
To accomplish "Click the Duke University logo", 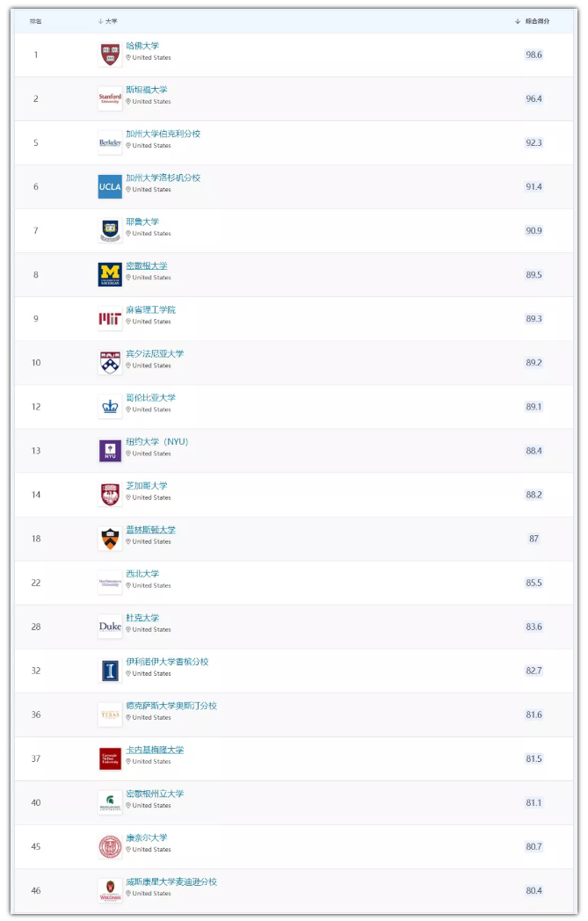I will (x=110, y=627).
